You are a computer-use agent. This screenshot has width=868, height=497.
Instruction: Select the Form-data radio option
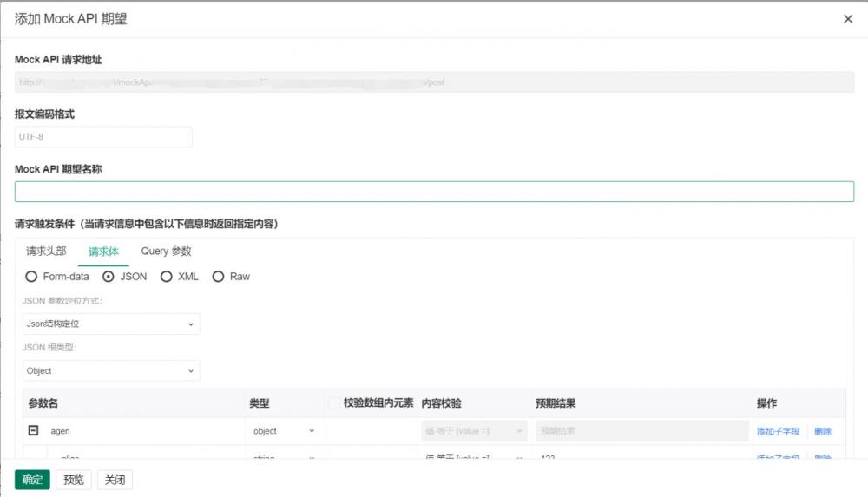coord(31,277)
